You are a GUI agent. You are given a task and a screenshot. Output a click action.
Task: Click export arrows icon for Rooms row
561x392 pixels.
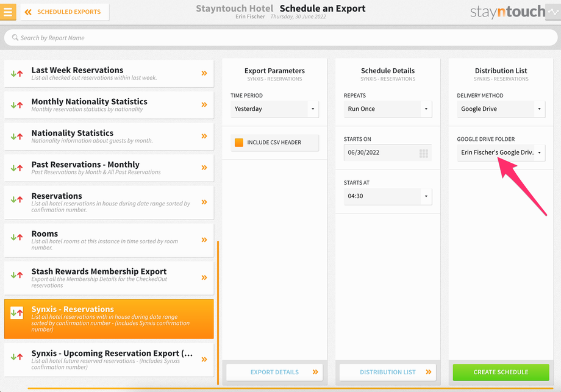click(17, 237)
